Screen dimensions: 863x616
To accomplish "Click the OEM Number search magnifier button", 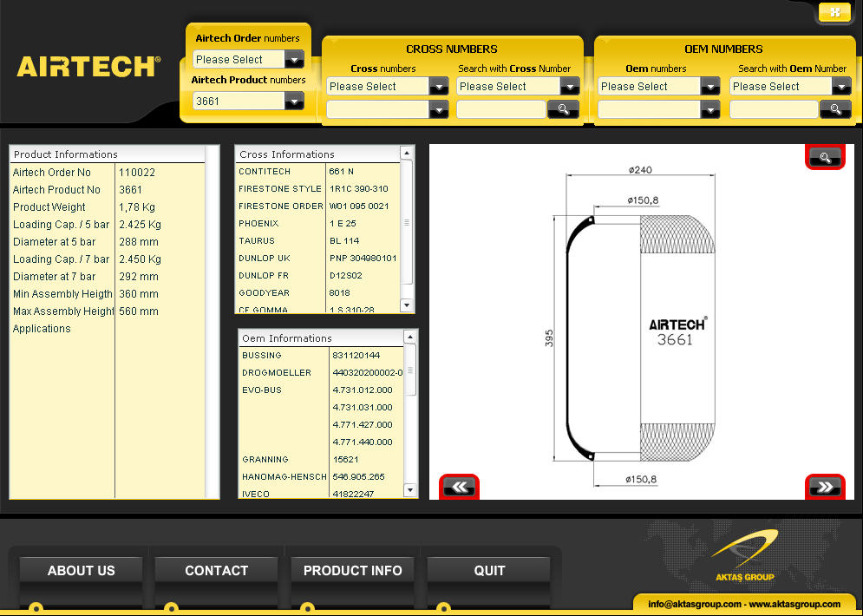I will point(835,109).
